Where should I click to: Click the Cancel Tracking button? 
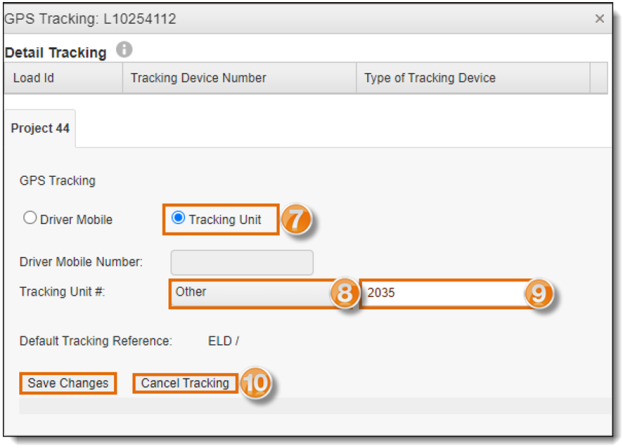tap(185, 383)
